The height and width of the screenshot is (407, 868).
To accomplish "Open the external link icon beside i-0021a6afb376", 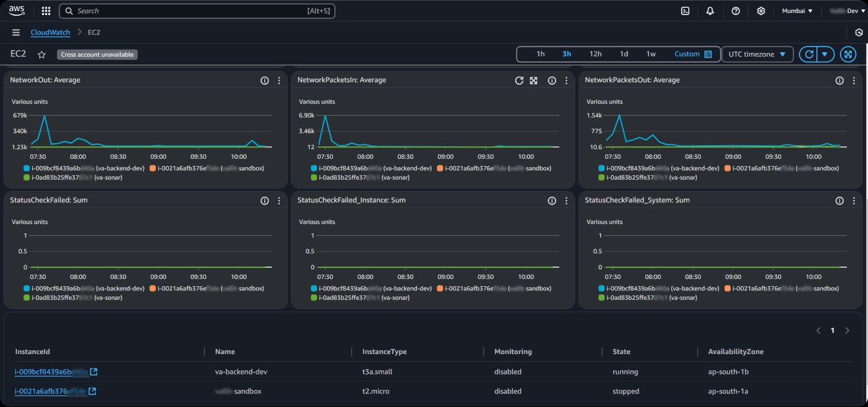I will (94, 391).
